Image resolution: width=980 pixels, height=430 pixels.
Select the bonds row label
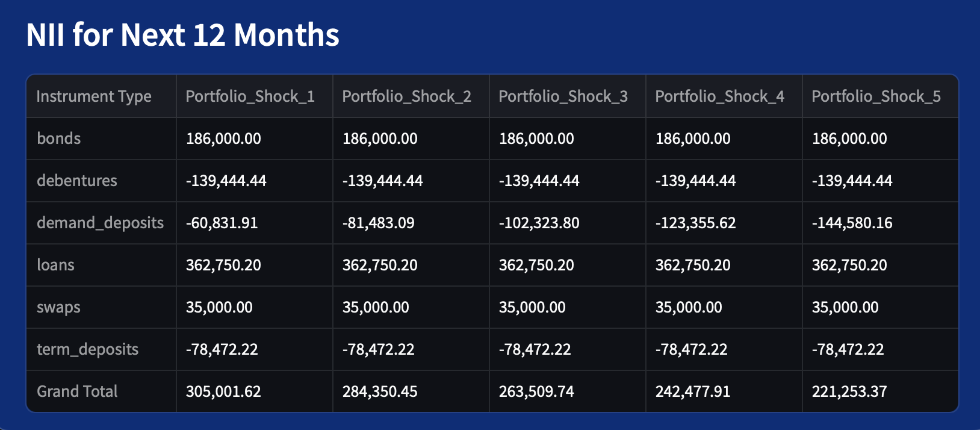(x=59, y=139)
